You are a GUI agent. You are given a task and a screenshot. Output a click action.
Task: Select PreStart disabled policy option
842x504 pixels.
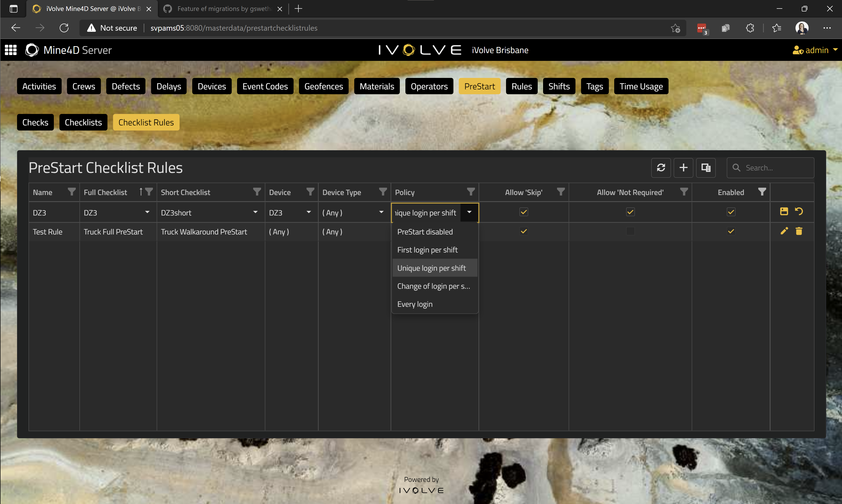tap(435, 232)
